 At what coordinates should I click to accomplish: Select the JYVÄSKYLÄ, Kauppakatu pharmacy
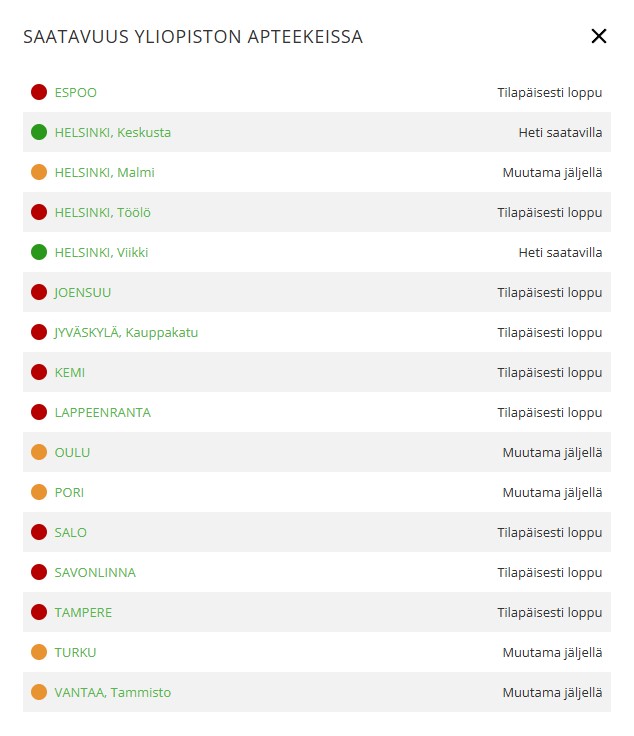coord(126,332)
